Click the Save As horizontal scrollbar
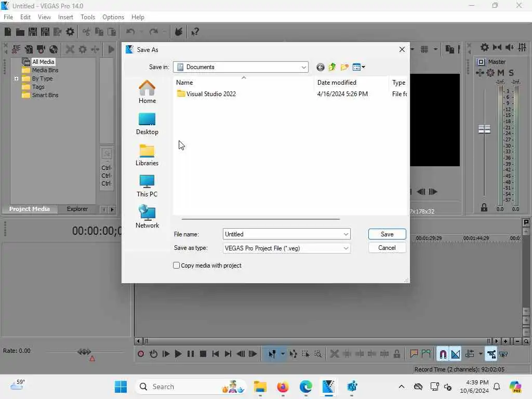The image size is (532, 399). coord(261,219)
